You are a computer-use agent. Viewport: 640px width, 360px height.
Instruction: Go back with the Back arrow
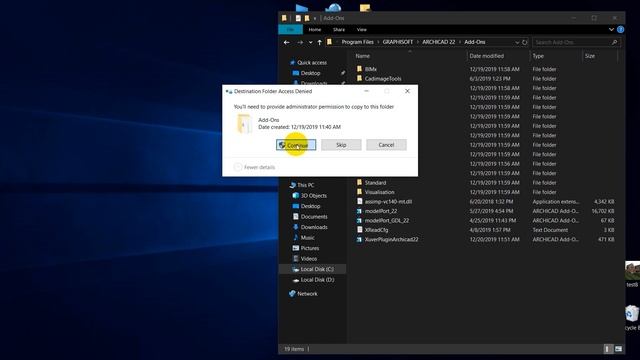point(287,42)
